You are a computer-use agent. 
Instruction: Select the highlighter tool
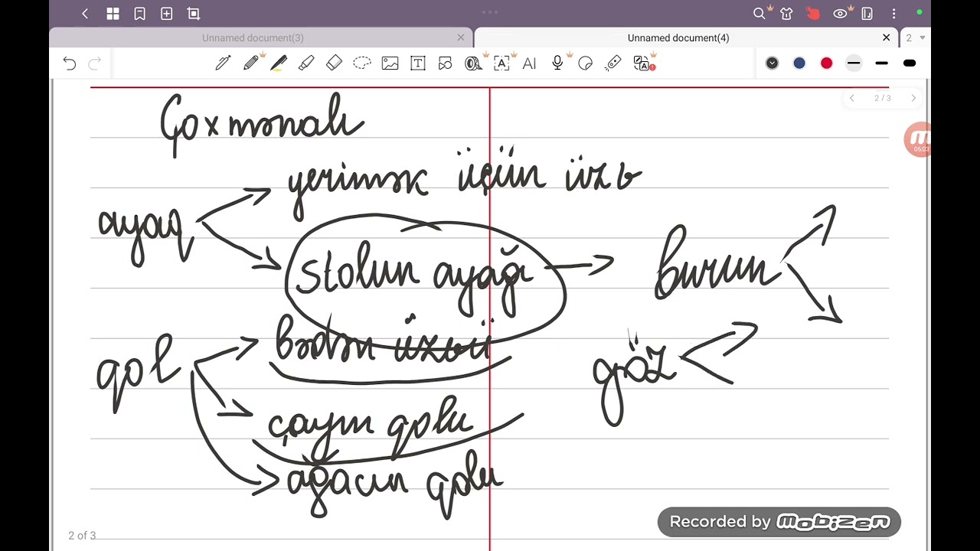(x=306, y=64)
